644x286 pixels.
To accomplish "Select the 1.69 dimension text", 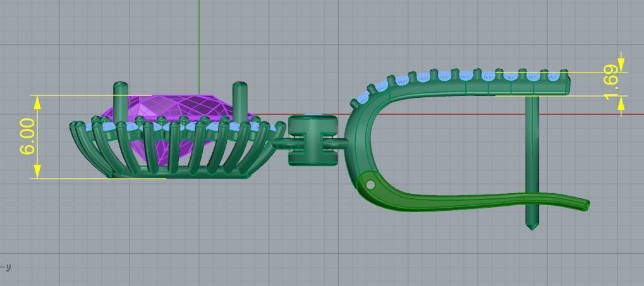I will [x=611, y=82].
